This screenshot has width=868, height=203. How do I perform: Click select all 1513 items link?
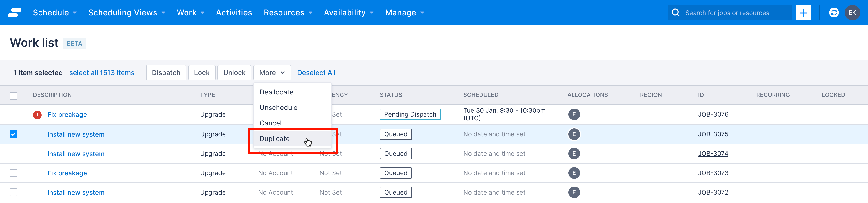coord(102,73)
